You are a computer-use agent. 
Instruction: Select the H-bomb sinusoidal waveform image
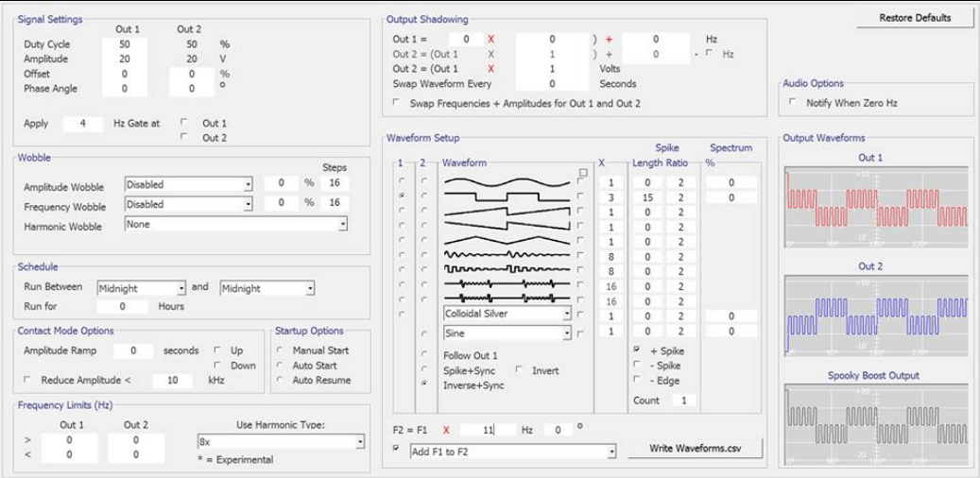click(x=507, y=283)
